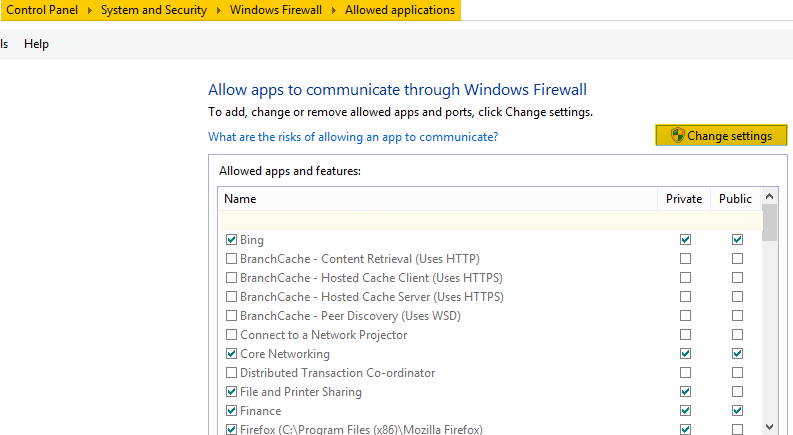Uncheck the Bing app checkbox
Image resolution: width=793 pixels, height=435 pixels.
click(232, 240)
